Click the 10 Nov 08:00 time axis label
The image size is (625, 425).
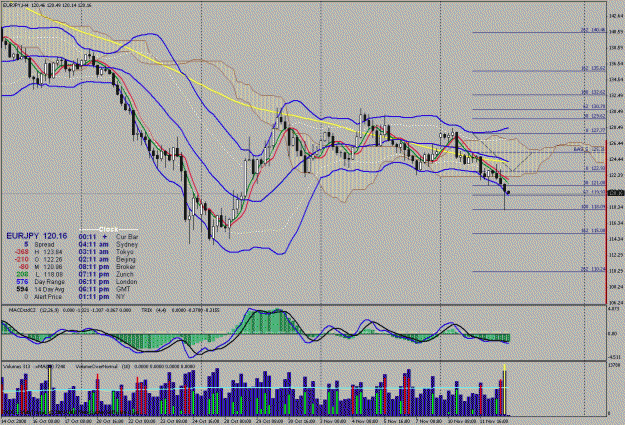pos(460,421)
